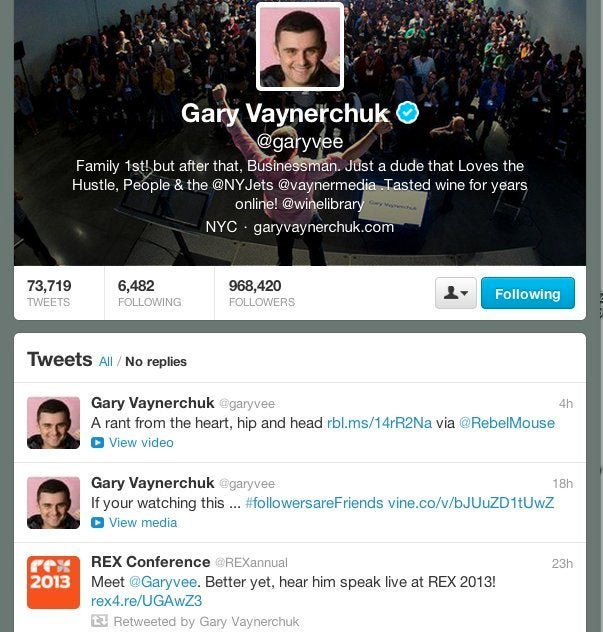Open Gary's large profile picture in header
Viewport: 603px width, 632px height.
(x=300, y=46)
